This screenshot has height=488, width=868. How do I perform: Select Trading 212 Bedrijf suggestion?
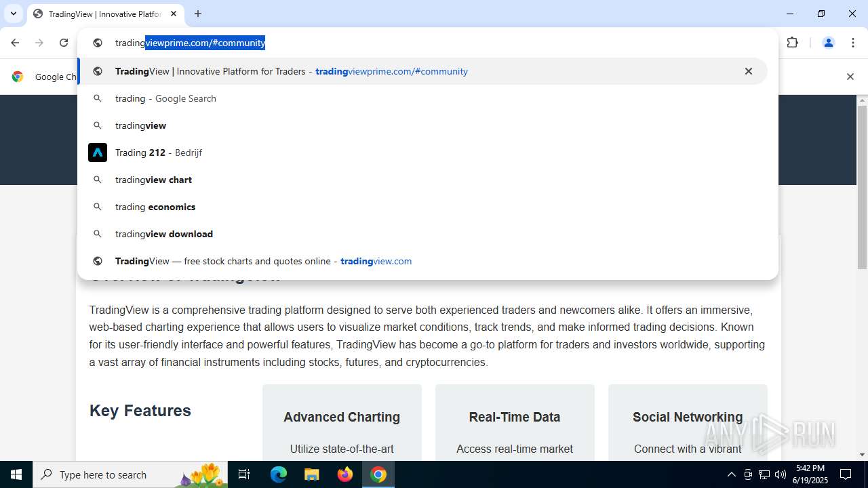point(422,152)
